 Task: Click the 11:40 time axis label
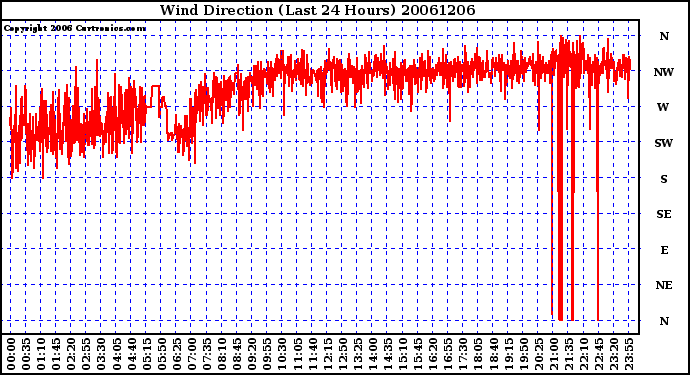point(312,354)
